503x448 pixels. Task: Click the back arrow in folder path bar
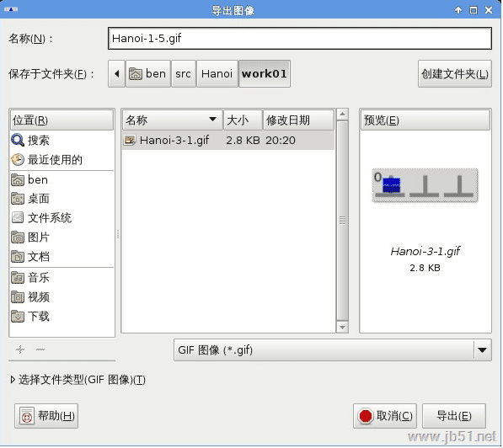(117, 74)
